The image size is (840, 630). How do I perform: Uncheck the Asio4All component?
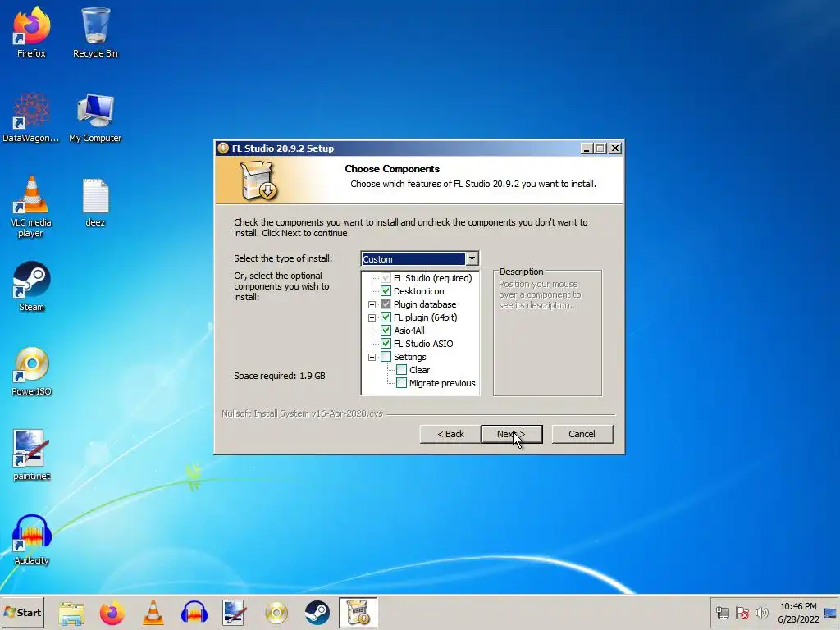click(386, 331)
